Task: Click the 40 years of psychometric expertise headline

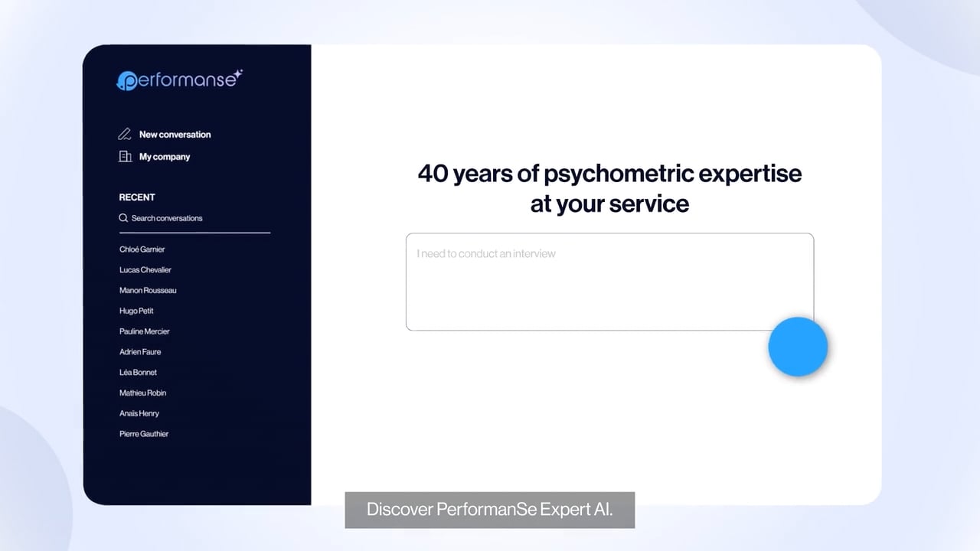Action: 609,188
